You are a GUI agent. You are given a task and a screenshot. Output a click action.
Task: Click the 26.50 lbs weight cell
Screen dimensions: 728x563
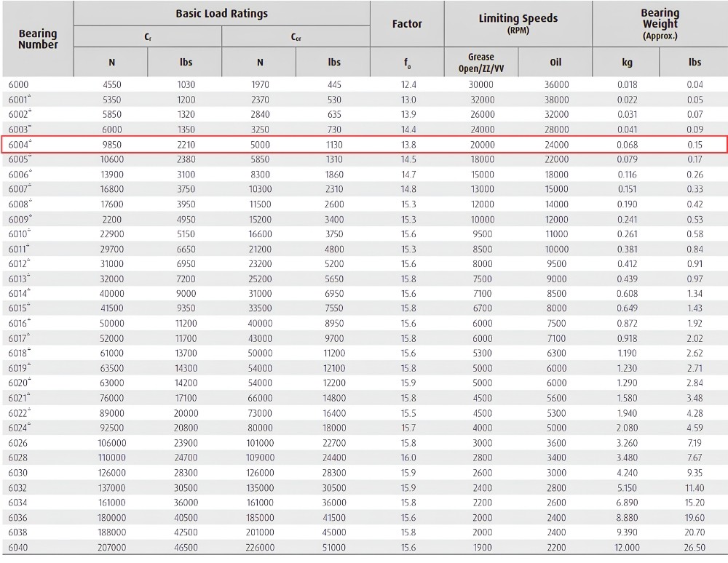695,547
